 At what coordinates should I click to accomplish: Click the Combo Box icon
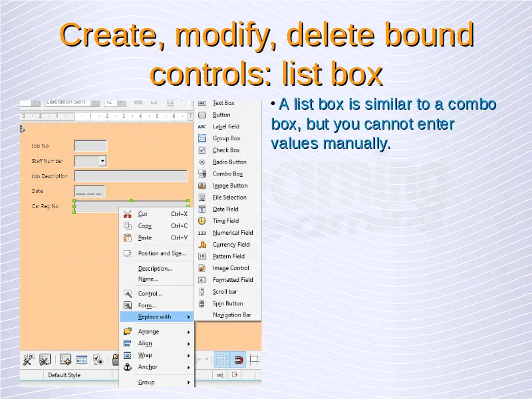tap(202, 174)
